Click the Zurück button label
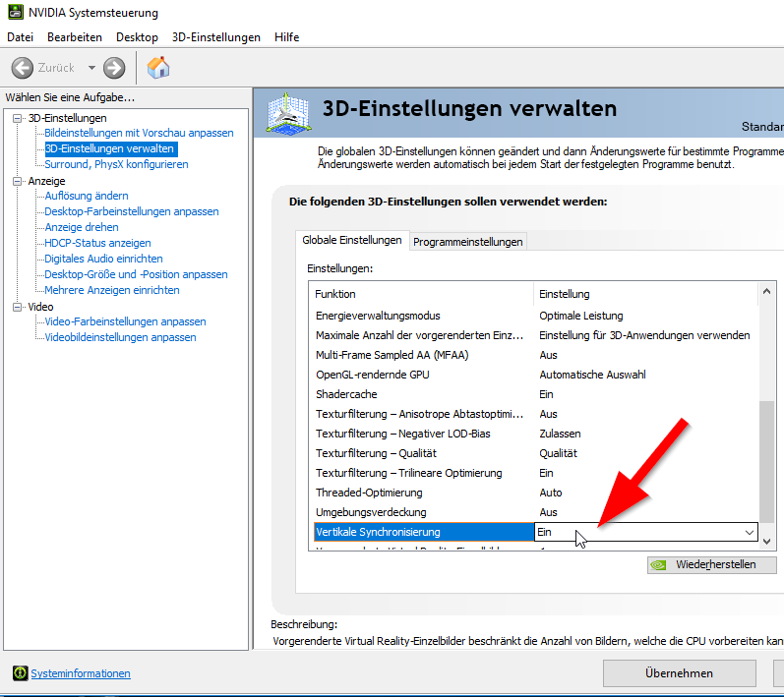Screen dimensions: 784x697 (56, 68)
